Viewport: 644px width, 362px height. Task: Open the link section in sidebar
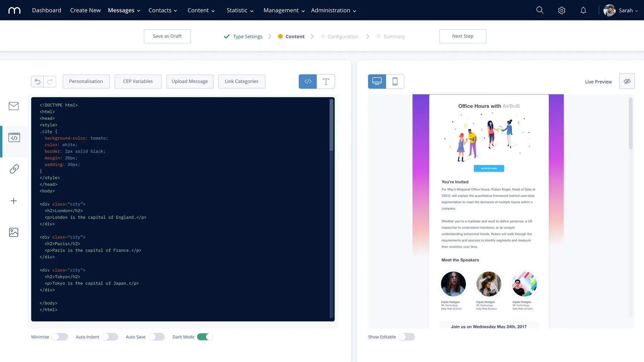[x=14, y=169]
